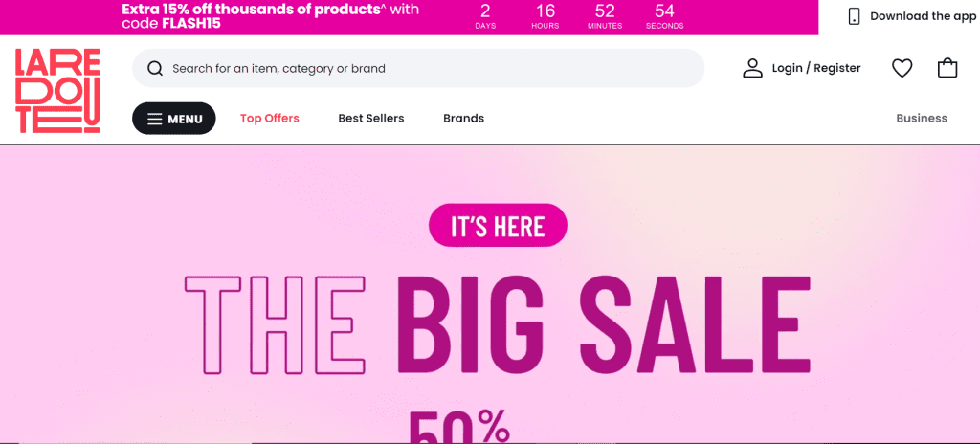This screenshot has height=444, width=980.
Task: Select the Top Offers menu item
Action: pyautogui.click(x=269, y=119)
